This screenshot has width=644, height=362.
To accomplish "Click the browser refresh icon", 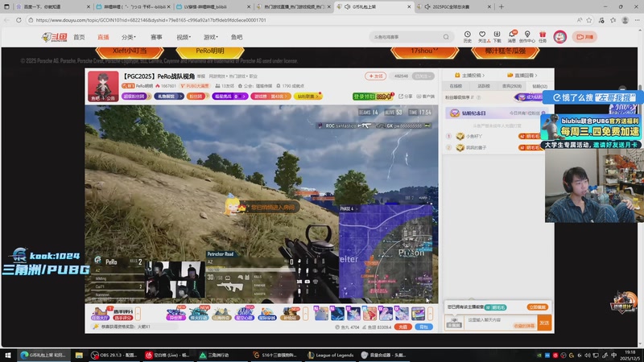I will (x=19, y=19).
